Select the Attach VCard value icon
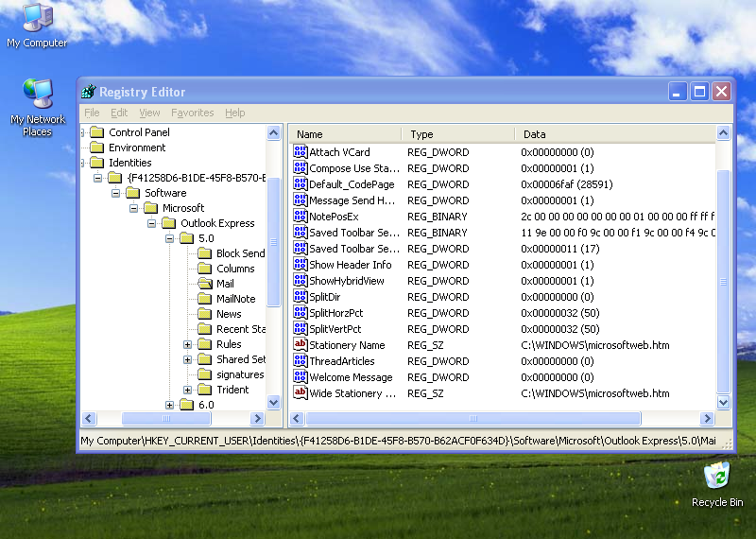The height and width of the screenshot is (539, 756). click(x=300, y=151)
